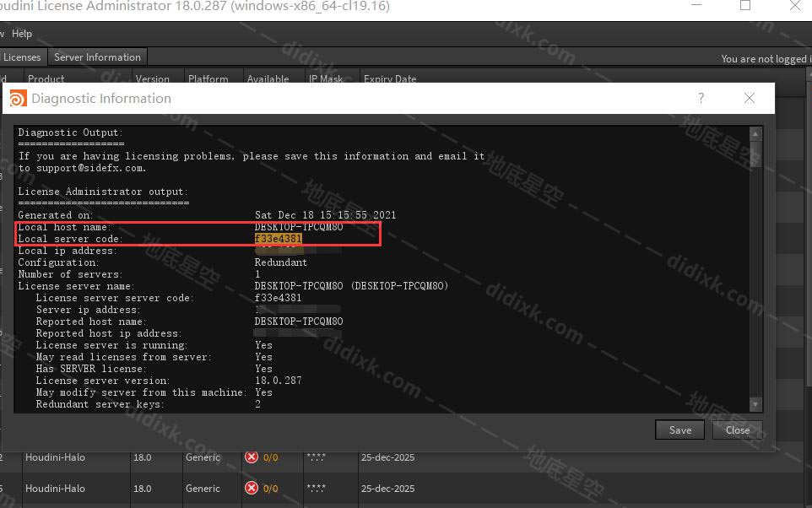Click the 'You are not logged in' status text
Image resolution: width=812 pixels, height=508 pixels.
pyautogui.click(x=766, y=59)
